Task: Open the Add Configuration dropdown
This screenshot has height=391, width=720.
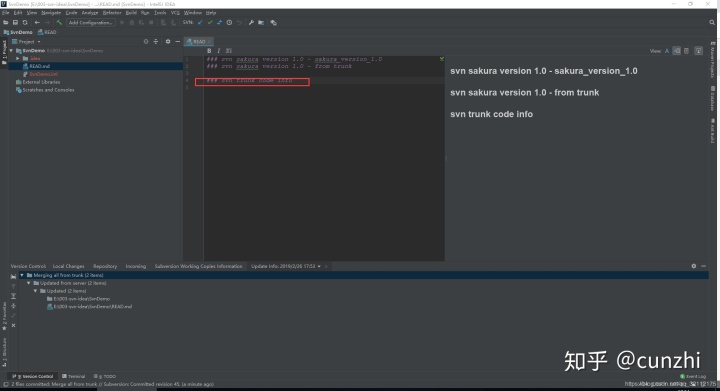Action: tap(90, 22)
